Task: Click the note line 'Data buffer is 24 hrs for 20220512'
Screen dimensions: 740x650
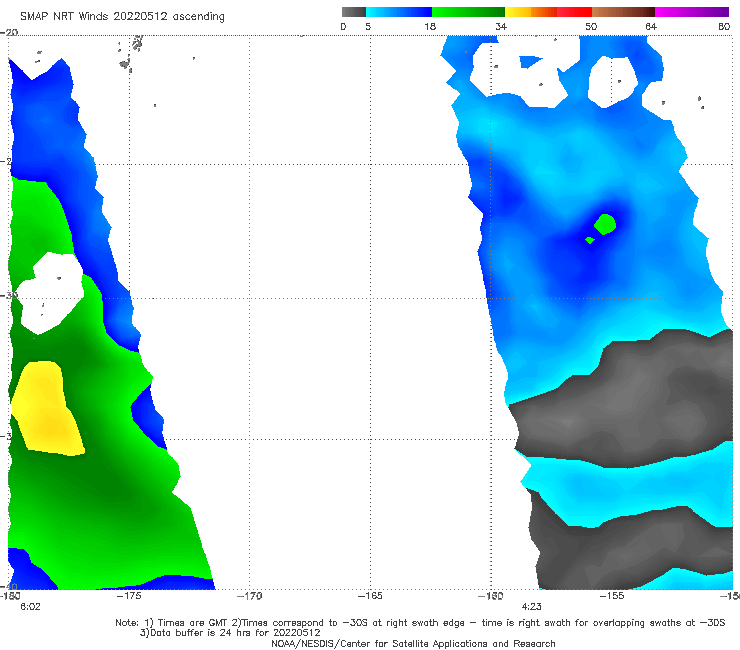Action: [x=230, y=633]
